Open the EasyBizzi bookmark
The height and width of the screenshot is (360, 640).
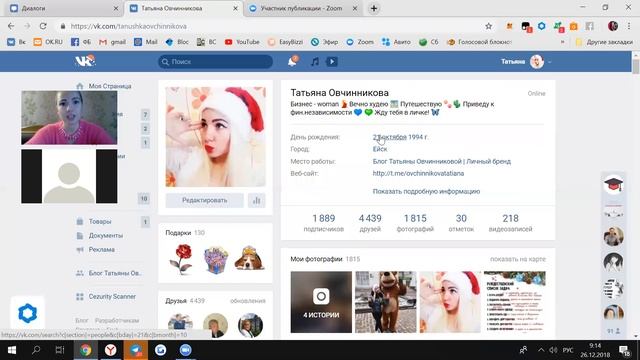[285, 42]
